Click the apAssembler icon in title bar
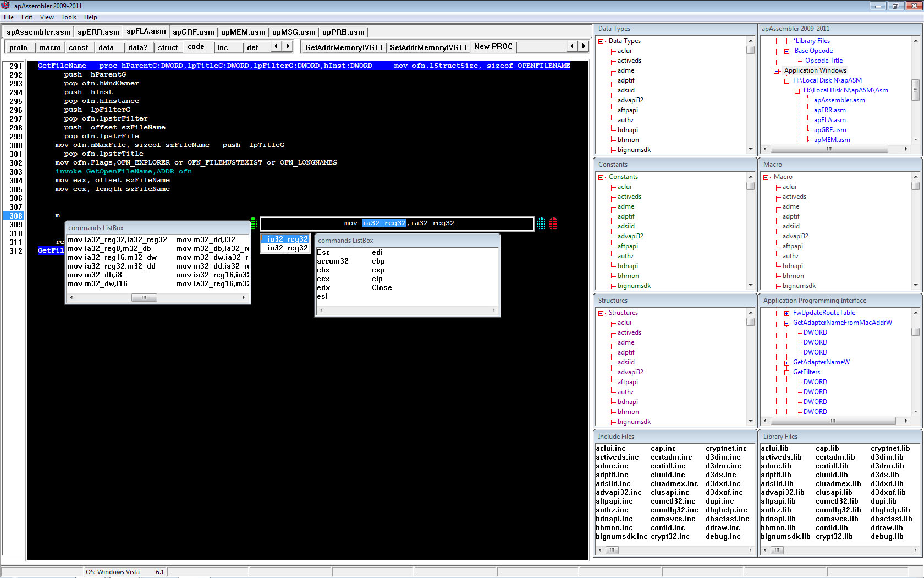The height and width of the screenshot is (578, 924). [6, 6]
